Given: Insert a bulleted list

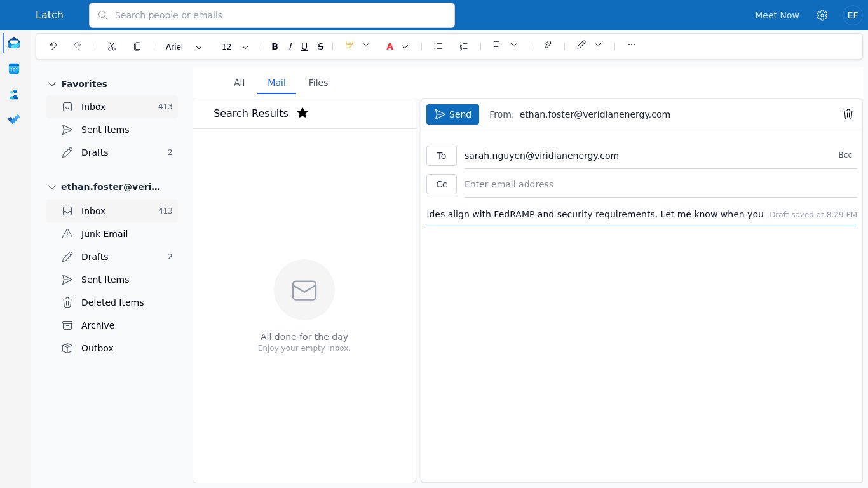Looking at the screenshot, I should tap(438, 46).
